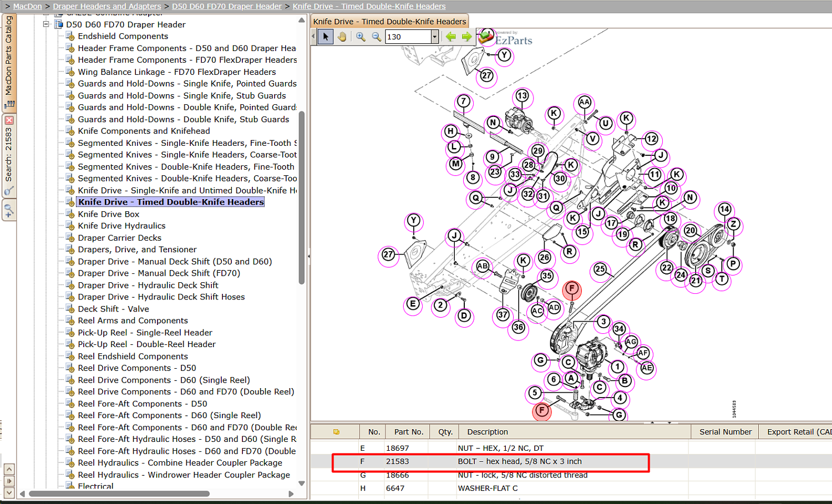Click callout 7 on the diagram

(463, 101)
